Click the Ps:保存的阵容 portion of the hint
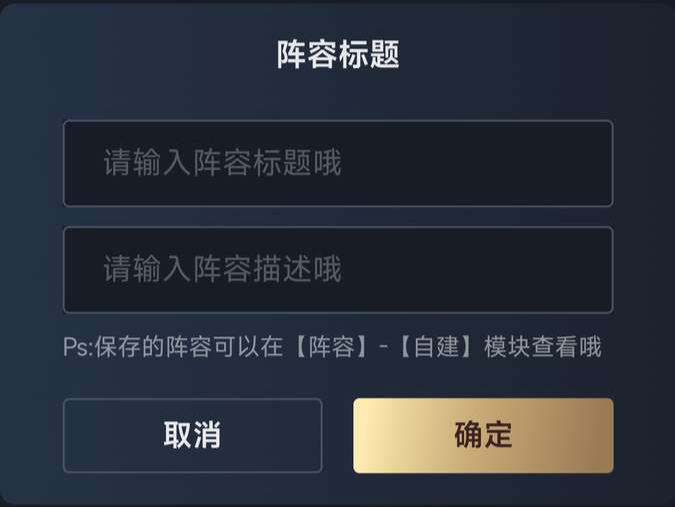Viewport: 676px width, 507px height. click(138, 347)
